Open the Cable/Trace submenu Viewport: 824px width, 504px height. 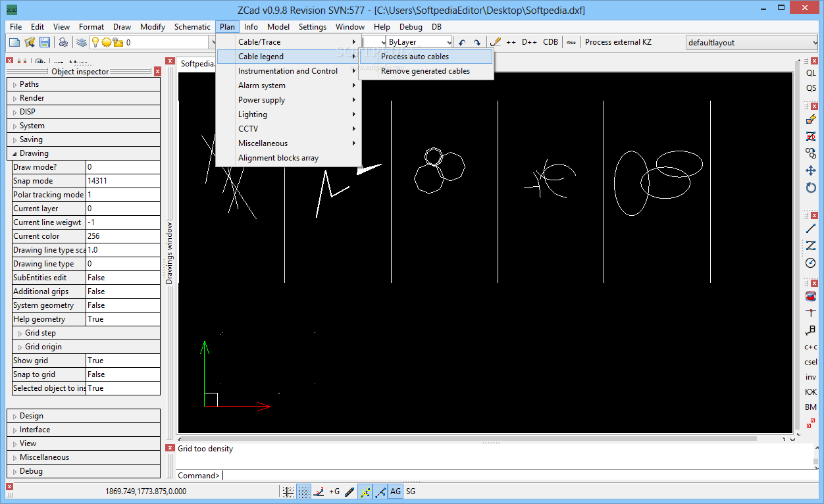(x=289, y=42)
